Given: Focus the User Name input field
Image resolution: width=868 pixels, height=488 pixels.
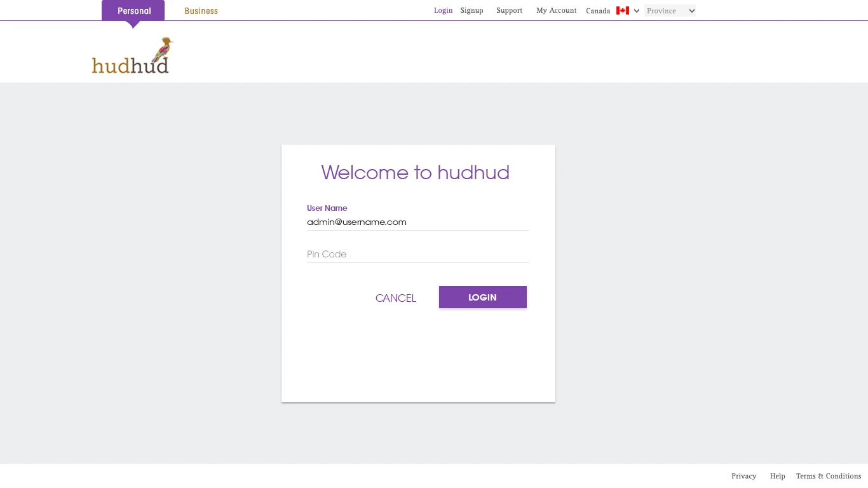Looking at the screenshot, I should pos(418,222).
